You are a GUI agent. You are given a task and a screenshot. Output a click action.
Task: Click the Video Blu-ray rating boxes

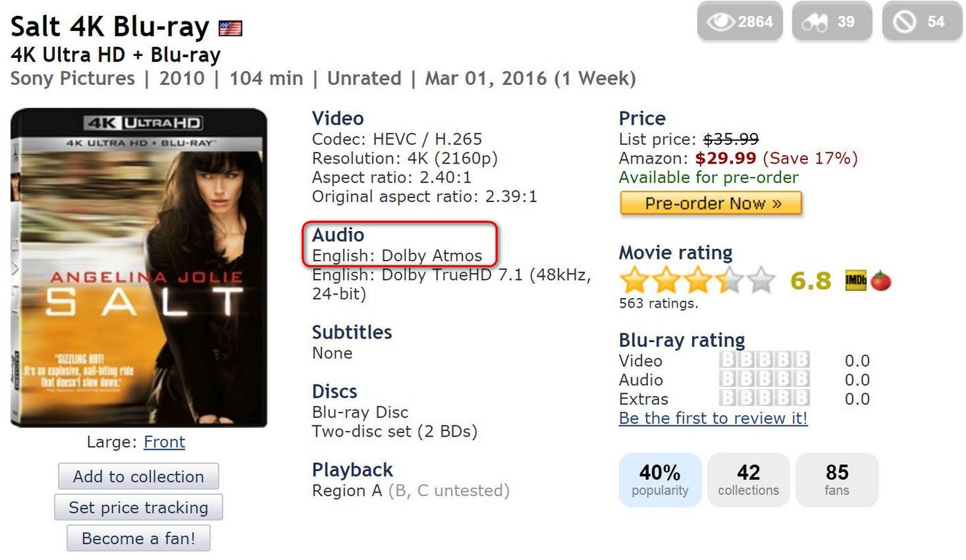pos(764,361)
